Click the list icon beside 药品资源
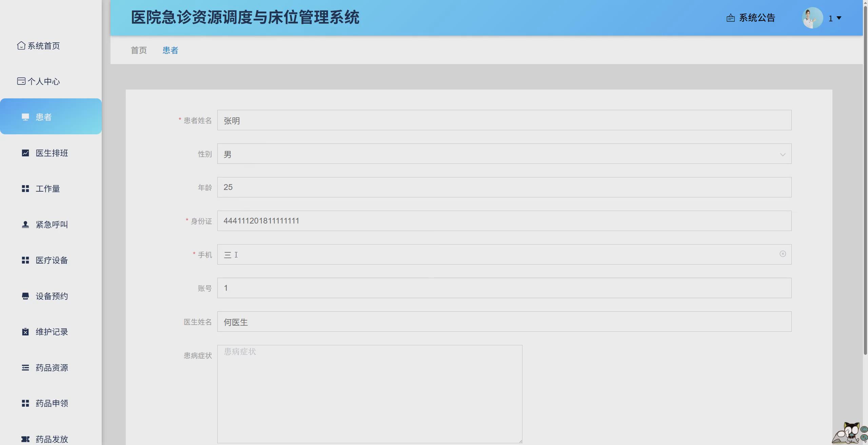 pos(25,368)
